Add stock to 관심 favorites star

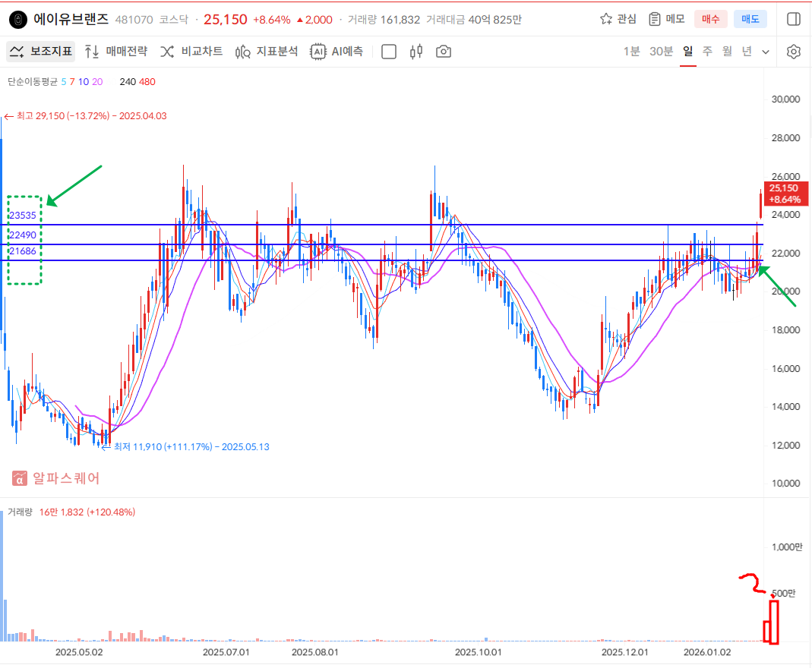[618, 19]
